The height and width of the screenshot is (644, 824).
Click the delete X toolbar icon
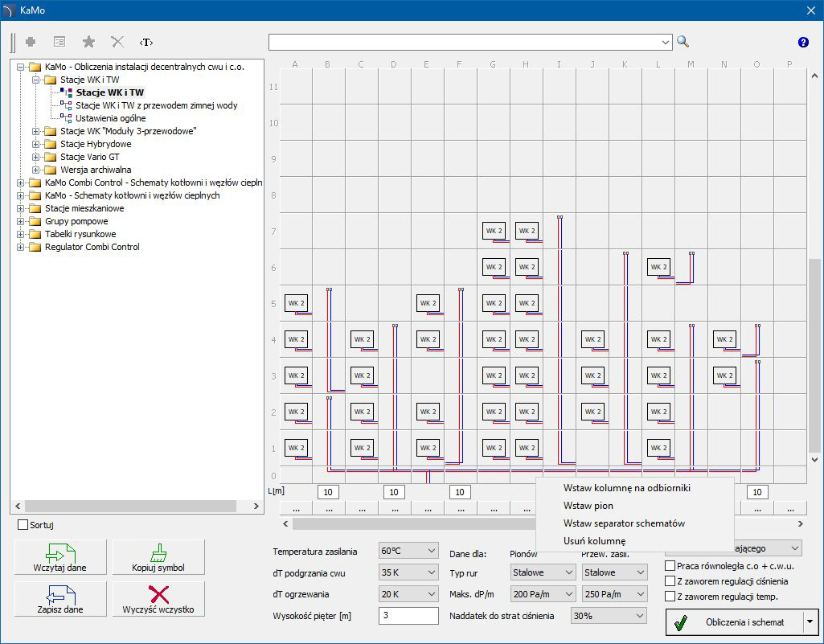coord(117,42)
